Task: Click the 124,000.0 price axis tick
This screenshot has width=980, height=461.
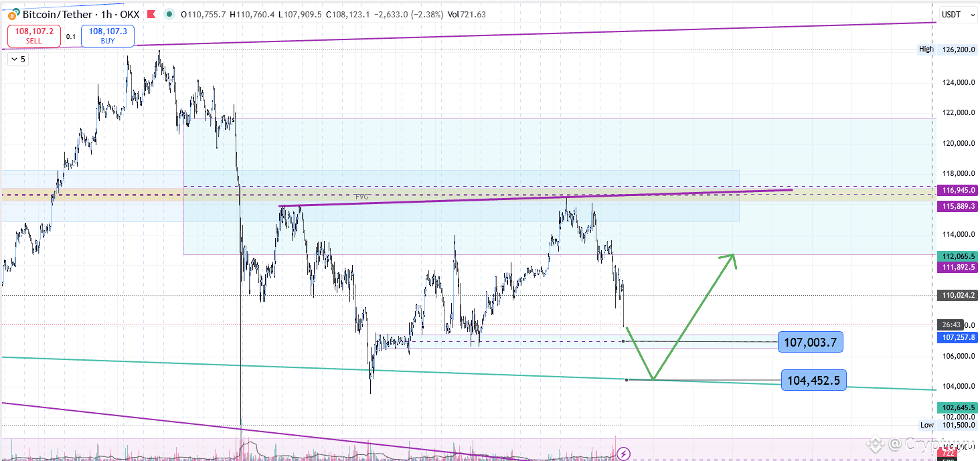Action: tap(959, 83)
